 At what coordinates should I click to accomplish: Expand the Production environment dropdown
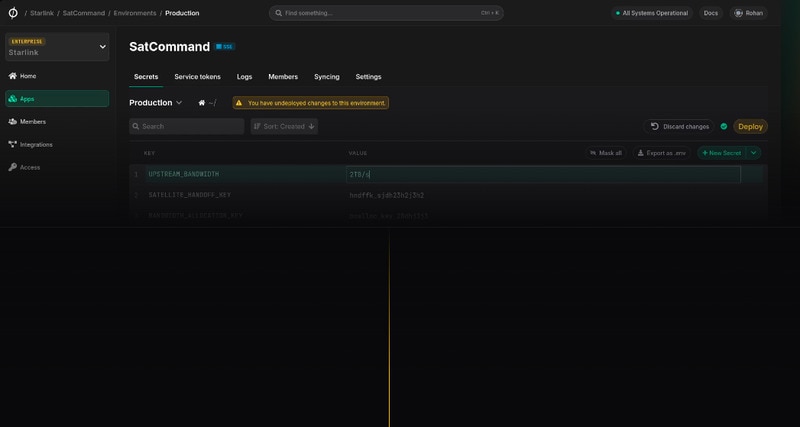pyautogui.click(x=156, y=103)
